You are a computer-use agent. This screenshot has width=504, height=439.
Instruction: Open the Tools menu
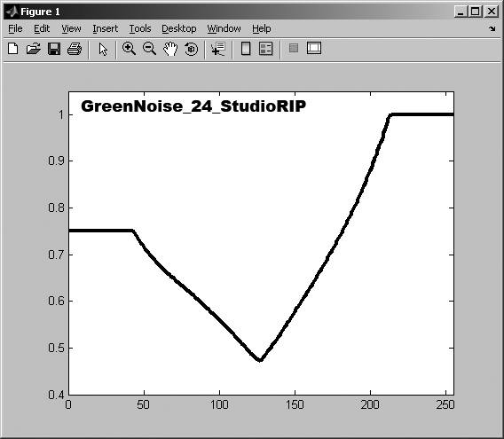140,28
